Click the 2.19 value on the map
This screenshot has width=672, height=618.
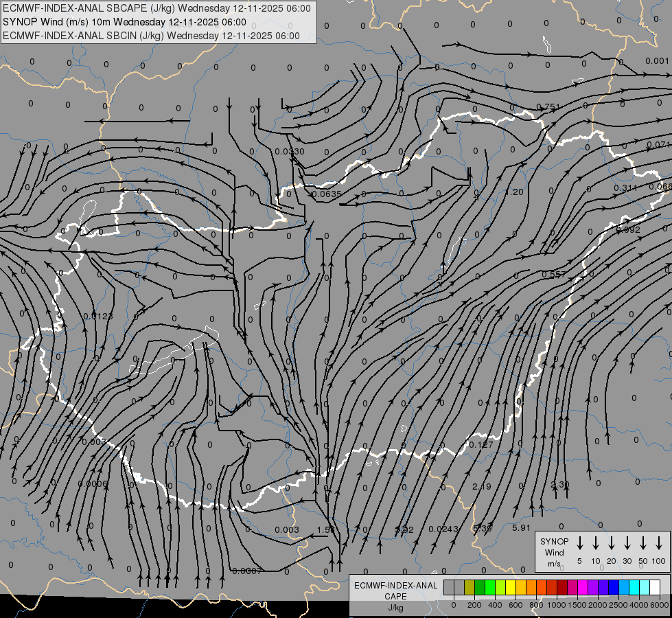(x=482, y=487)
